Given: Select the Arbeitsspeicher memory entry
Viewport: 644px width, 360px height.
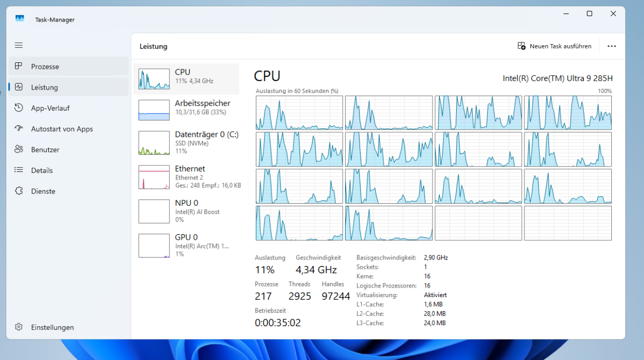Looking at the screenshot, I should [x=186, y=110].
